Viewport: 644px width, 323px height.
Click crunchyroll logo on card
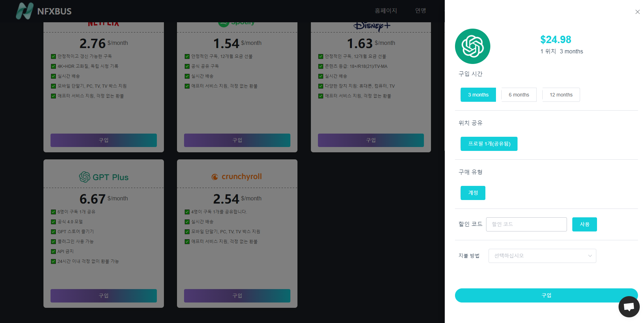[x=237, y=177]
